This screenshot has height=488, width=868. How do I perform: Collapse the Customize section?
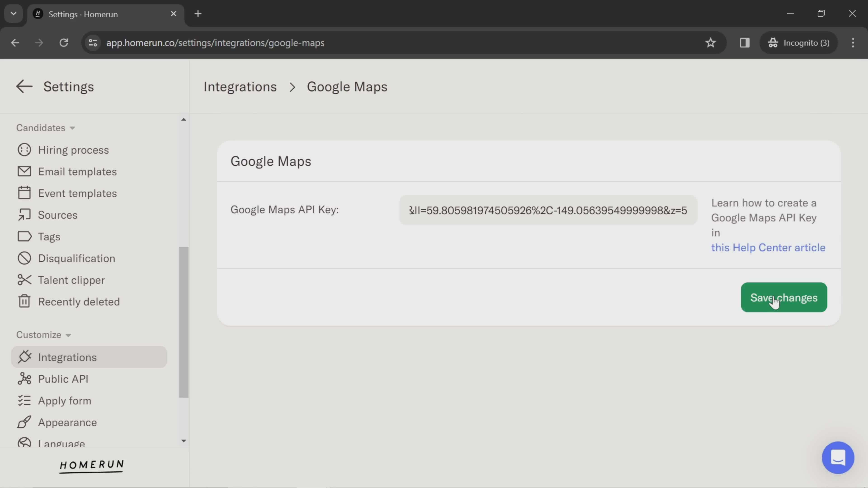(43, 335)
